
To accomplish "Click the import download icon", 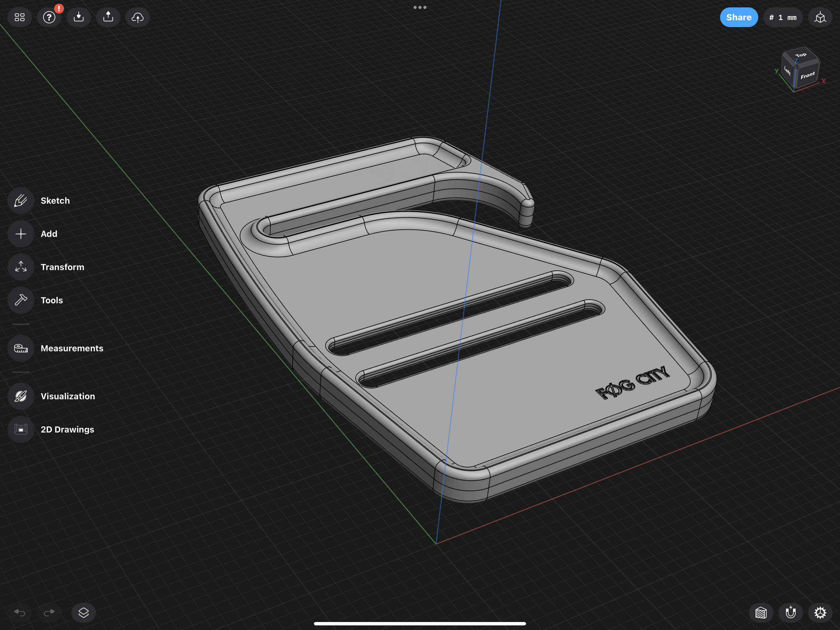I will (x=79, y=18).
